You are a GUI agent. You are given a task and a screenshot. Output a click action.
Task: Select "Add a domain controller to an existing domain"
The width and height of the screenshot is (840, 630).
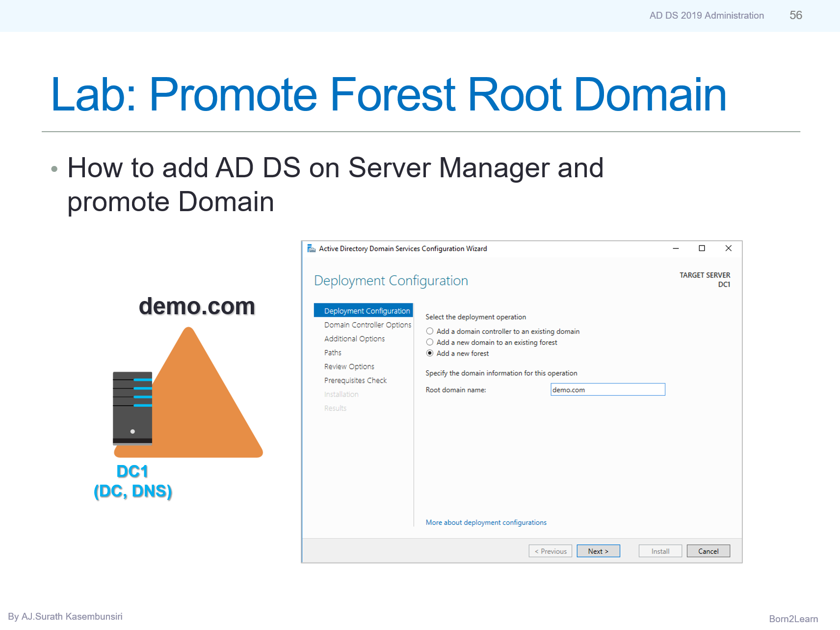click(430, 331)
